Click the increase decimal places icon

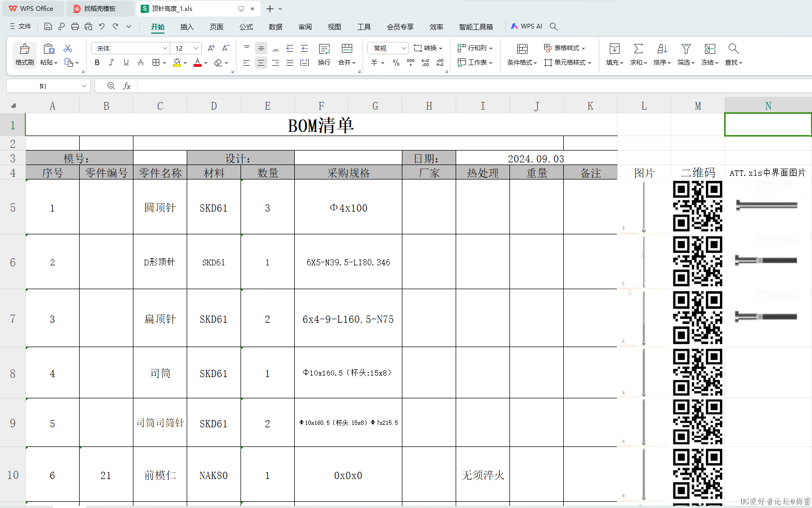point(425,63)
